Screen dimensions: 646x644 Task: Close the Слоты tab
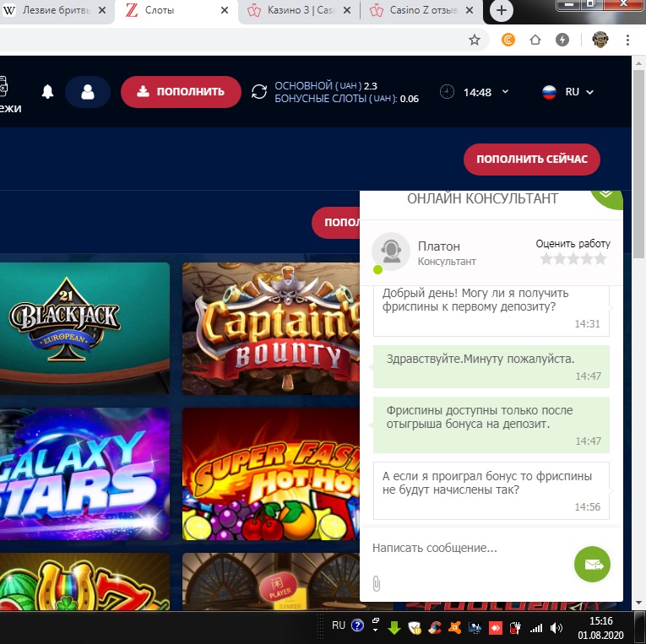tap(225, 10)
